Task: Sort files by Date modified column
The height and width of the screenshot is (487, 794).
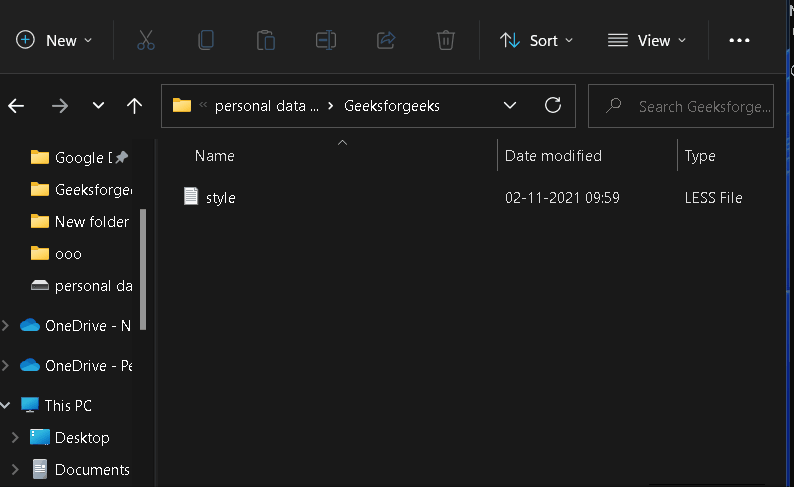Action: (553, 156)
